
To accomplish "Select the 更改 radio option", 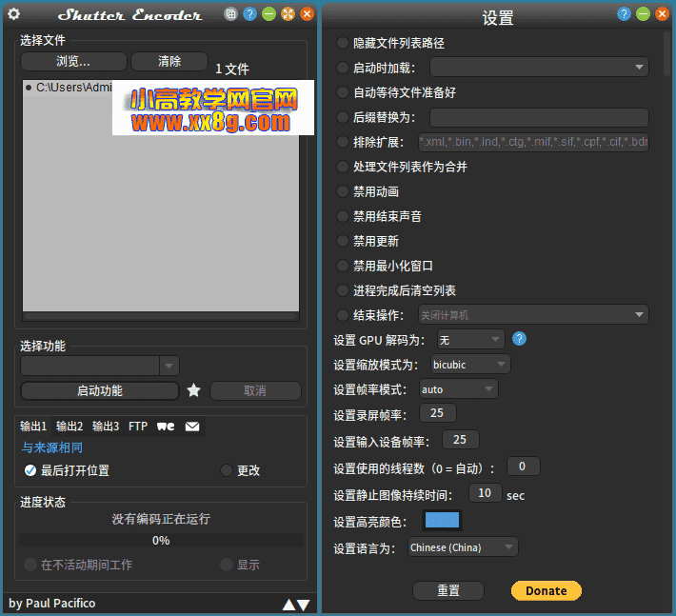I will coord(227,470).
